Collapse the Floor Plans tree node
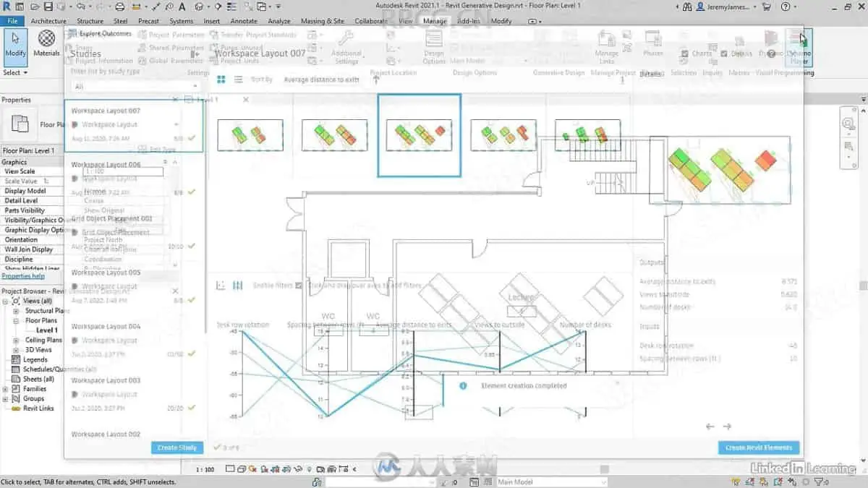The height and width of the screenshot is (488, 868). pyautogui.click(x=17, y=320)
